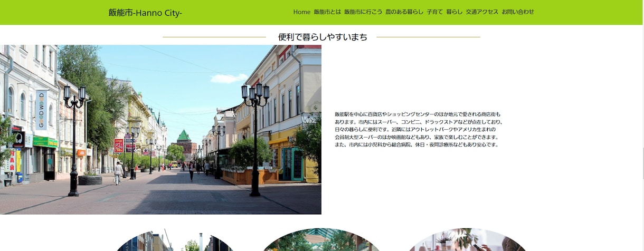The image size is (644, 251).
Task: Select the left circular city photo
Action: pyautogui.click(x=175, y=240)
